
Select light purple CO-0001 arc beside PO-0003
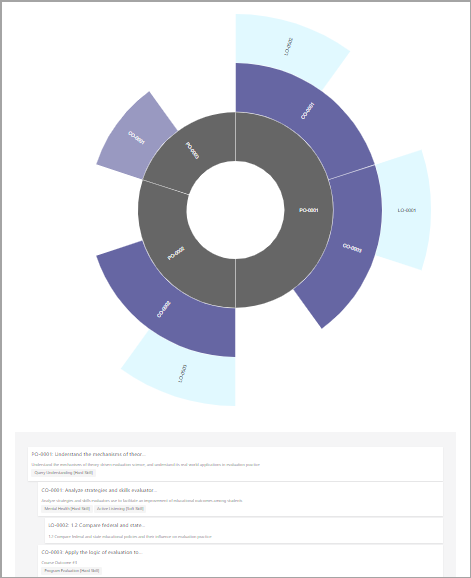[x=136, y=138]
